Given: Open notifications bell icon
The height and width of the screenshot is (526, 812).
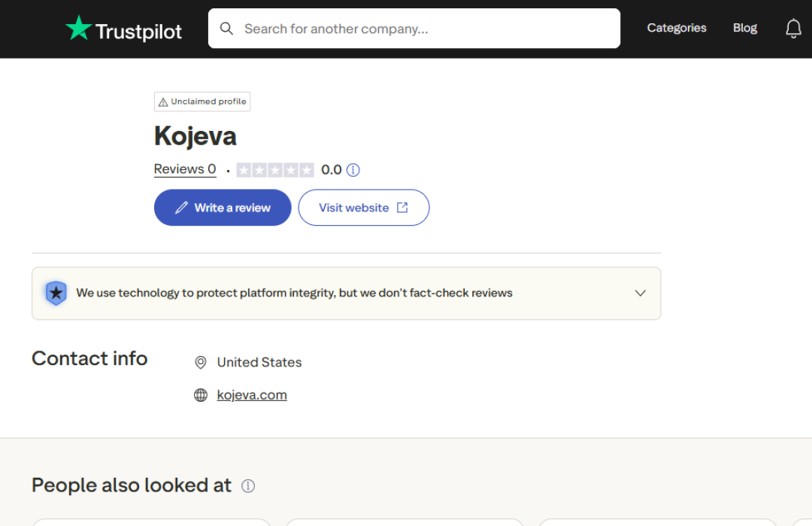Looking at the screenshot, I should (793, 29).
